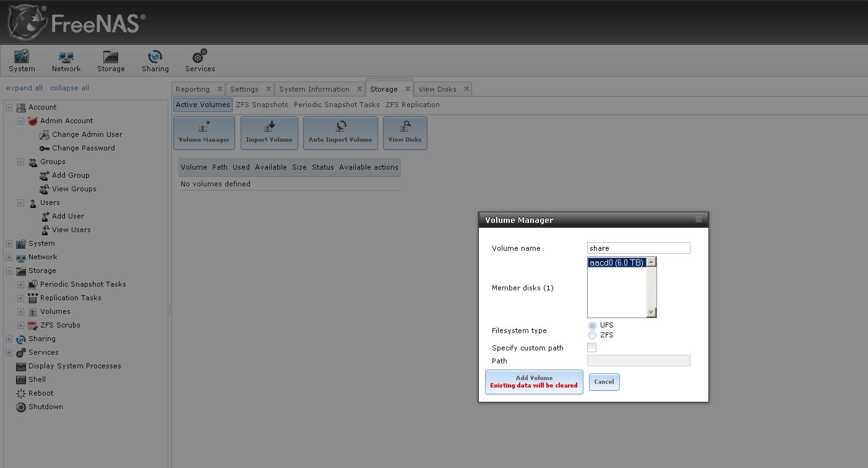Screen dimensions: 868x468
Task: Open the ZFS Snapshots sub-tab
Action: point(262,105)
